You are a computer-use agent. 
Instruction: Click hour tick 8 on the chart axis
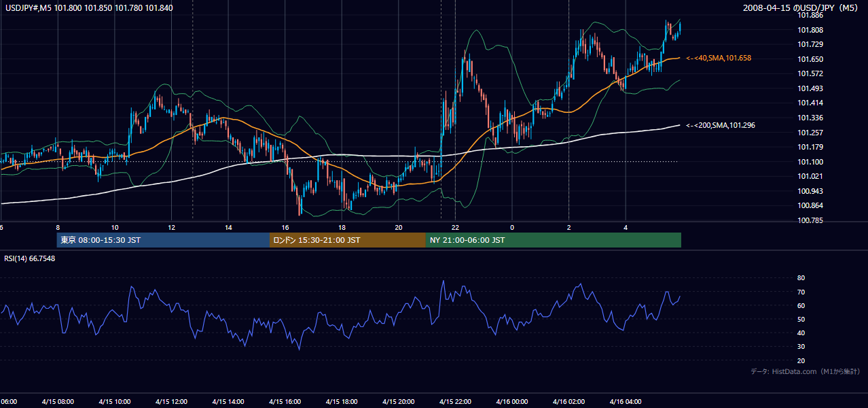point(58,227)
